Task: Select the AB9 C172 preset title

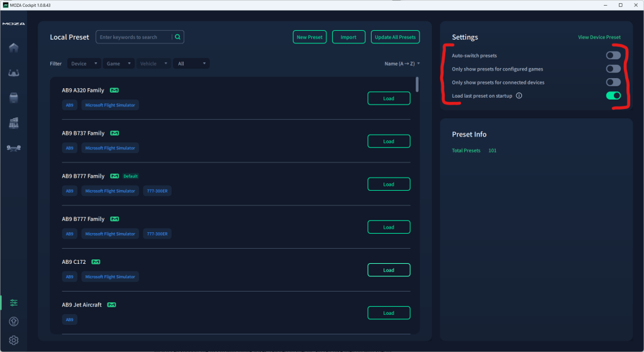Action: click(74, 262)
